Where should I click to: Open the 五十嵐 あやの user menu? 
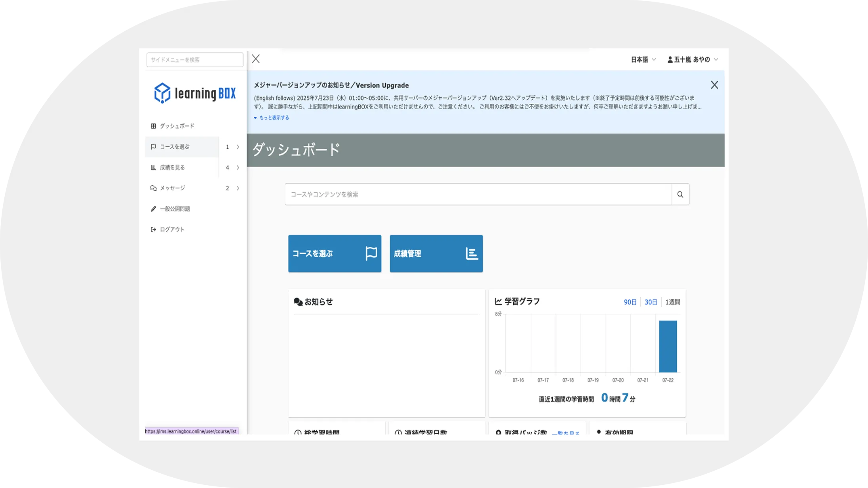coord(693,59)
